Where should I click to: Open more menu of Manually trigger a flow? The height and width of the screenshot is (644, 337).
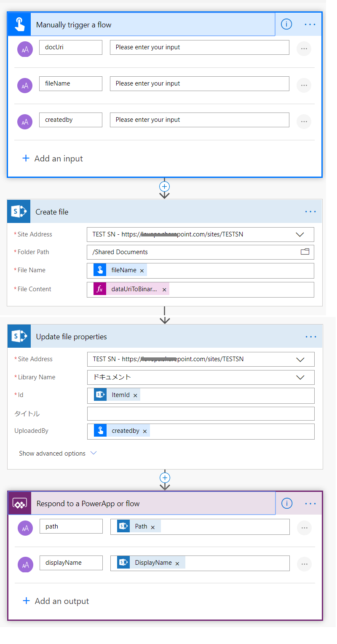pyautogui.click(x=310, y=24)
